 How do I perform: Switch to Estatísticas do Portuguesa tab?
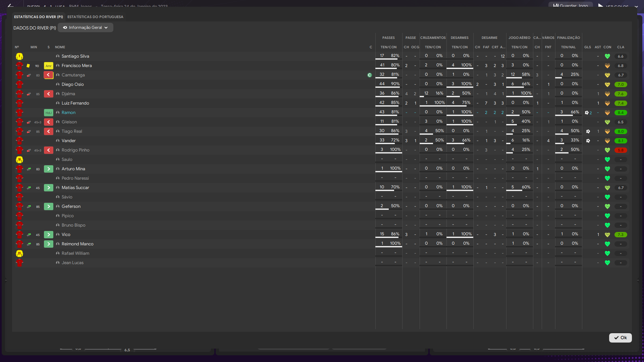[95, 17]
